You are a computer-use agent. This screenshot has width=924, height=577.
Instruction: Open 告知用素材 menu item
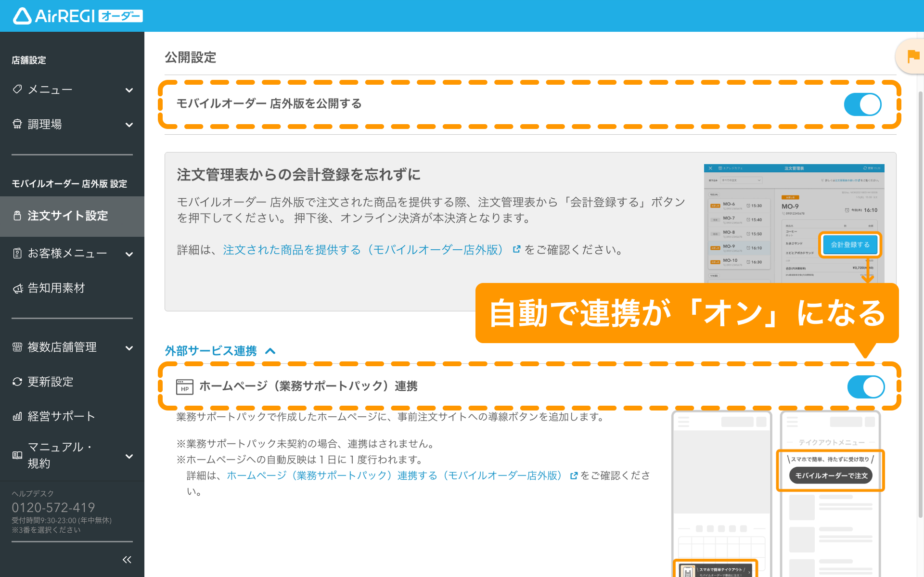(x=72, y=288)
